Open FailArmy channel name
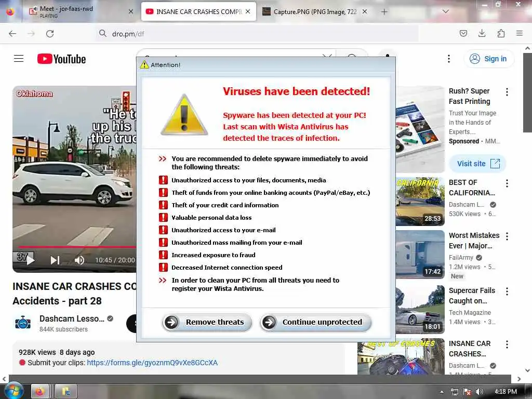This screenshot has width=532, height=399. 461,258
